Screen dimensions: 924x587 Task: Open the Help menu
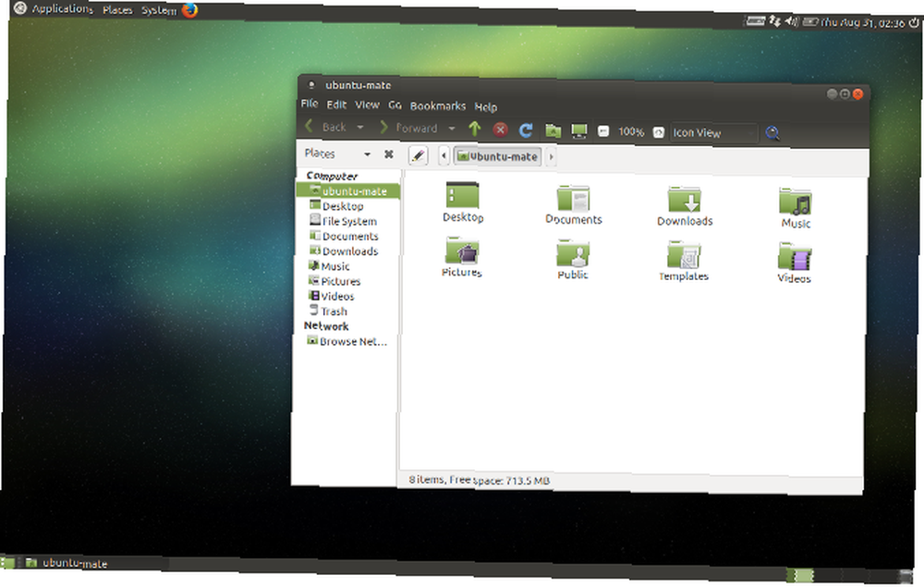(486, 107)
